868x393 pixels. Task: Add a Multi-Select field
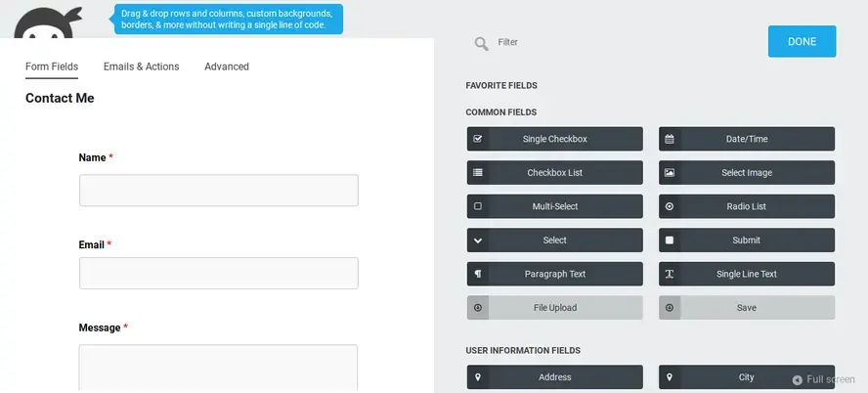pyautogui.click(x=555, y=206)
